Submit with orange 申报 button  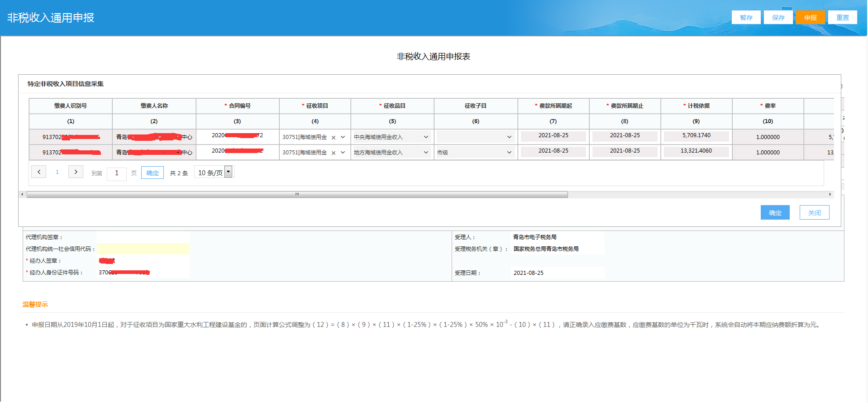click(x=811, y=18)
